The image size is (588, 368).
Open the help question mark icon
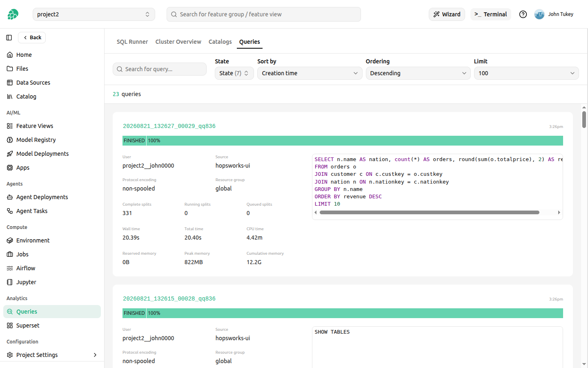click(523, 14)
